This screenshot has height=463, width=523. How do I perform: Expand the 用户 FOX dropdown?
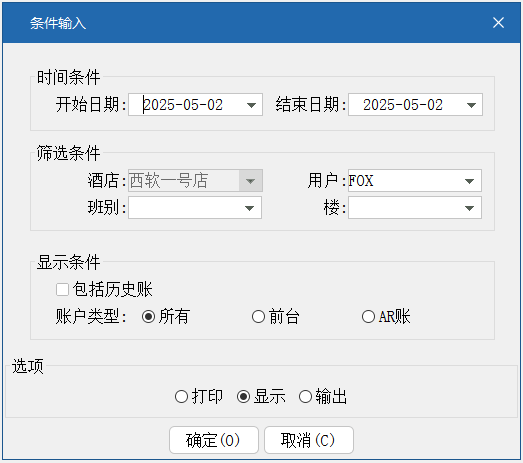click(x=469, y=181)
